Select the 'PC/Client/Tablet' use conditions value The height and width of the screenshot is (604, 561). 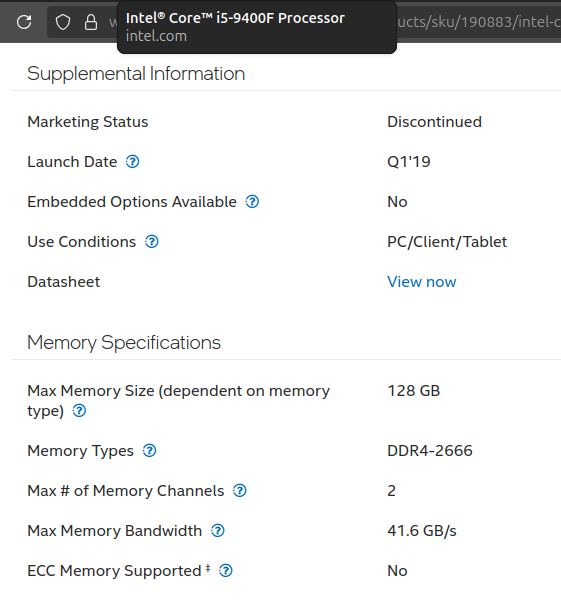click(x=447, y=242)
